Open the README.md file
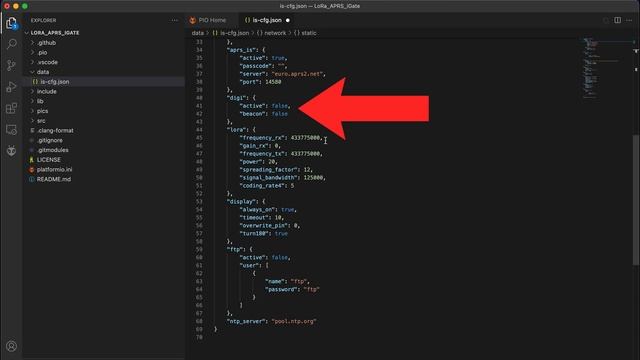 pyautogui.click(x=53, y=179)
